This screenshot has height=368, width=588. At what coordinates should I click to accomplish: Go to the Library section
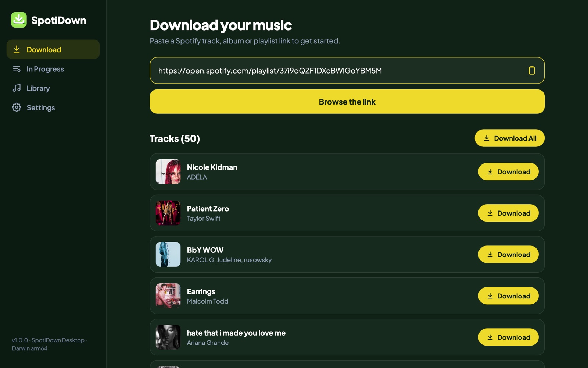[53, 88]
